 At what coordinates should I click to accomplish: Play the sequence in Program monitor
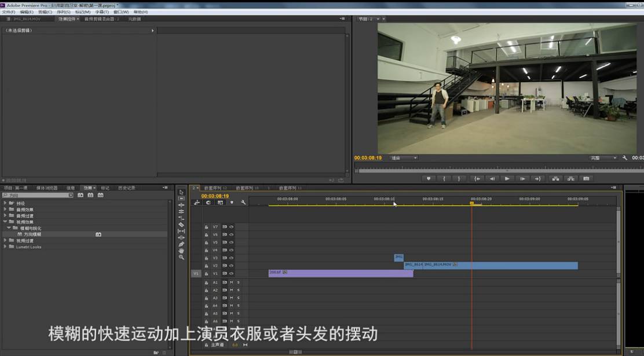click(507, 179)
